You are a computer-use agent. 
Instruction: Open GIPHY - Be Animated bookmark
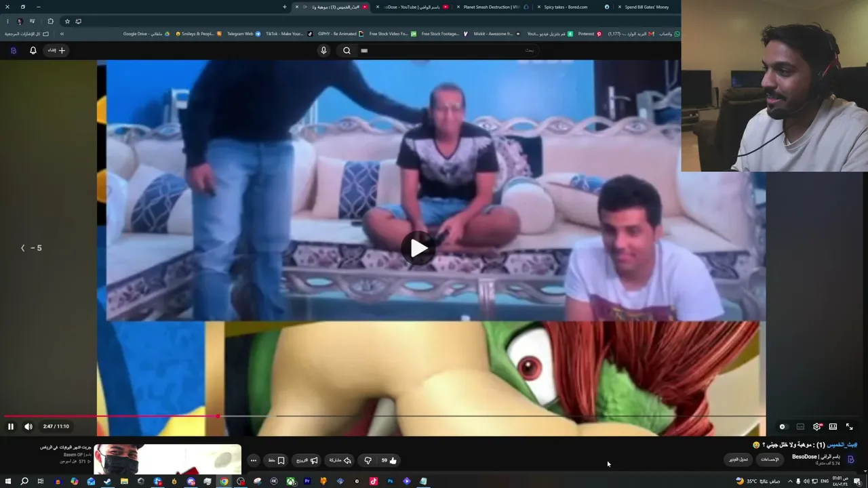pos(340,34)
